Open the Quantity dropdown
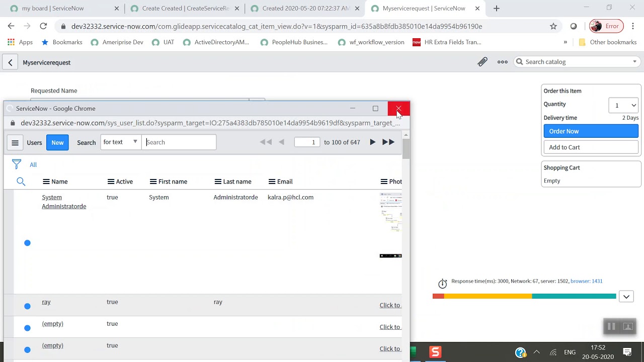 coord(624,105)
